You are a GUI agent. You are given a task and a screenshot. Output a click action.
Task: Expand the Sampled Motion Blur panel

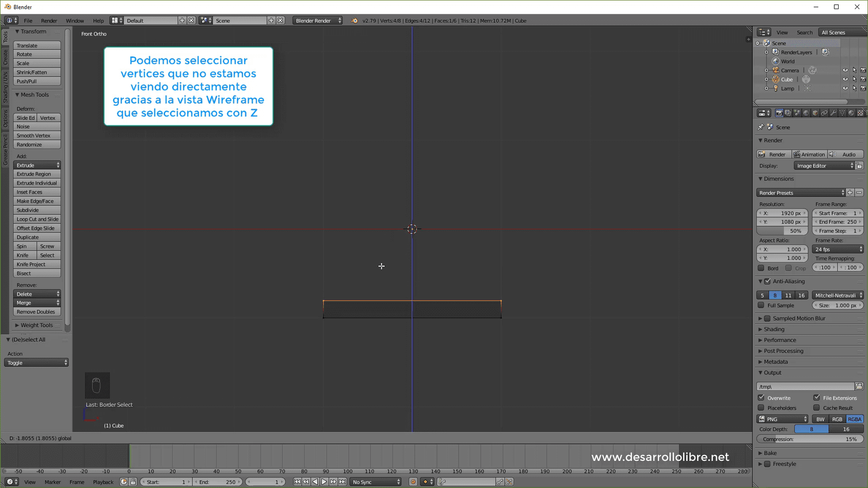(x=799, y=319)
